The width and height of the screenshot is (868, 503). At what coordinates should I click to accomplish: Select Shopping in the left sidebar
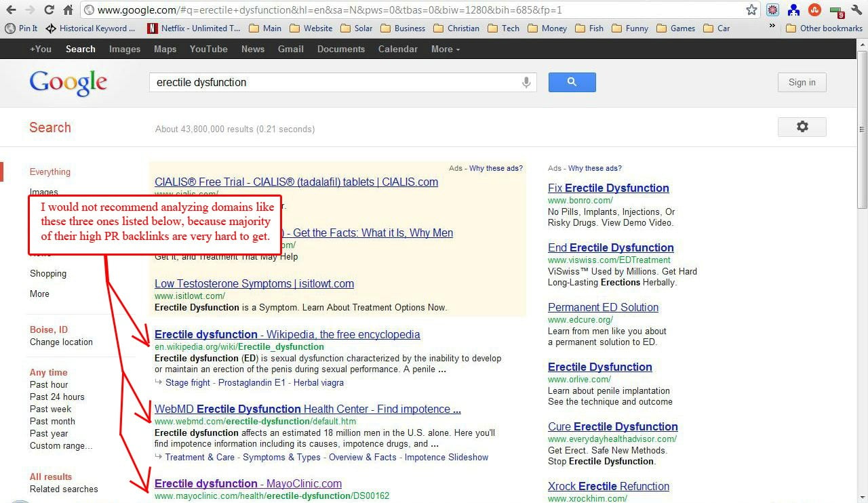click(x=48, y=273)
